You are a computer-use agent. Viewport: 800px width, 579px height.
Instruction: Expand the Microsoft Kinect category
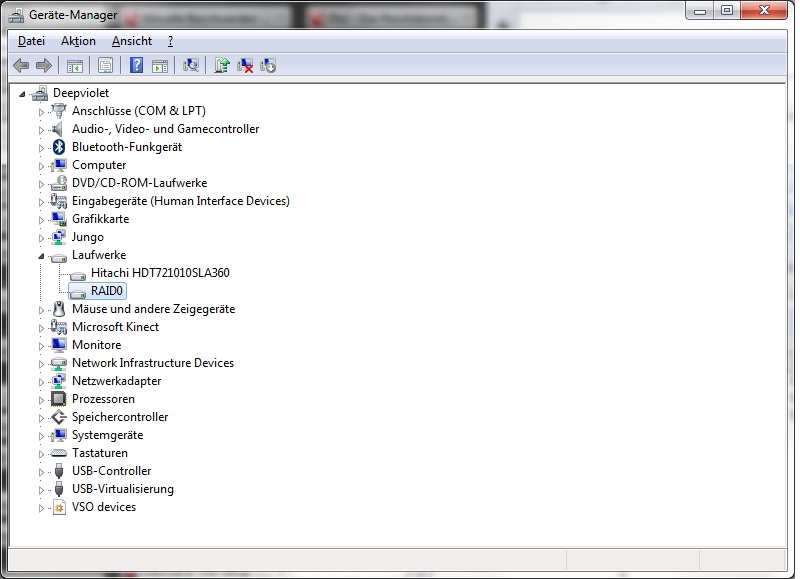(x=41, y=328)
